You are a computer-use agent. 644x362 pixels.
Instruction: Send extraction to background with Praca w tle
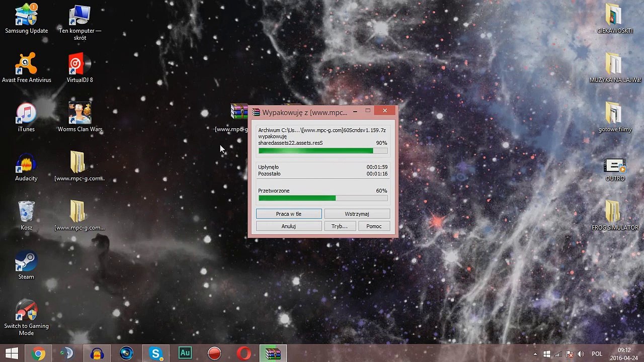coord(289,214)
